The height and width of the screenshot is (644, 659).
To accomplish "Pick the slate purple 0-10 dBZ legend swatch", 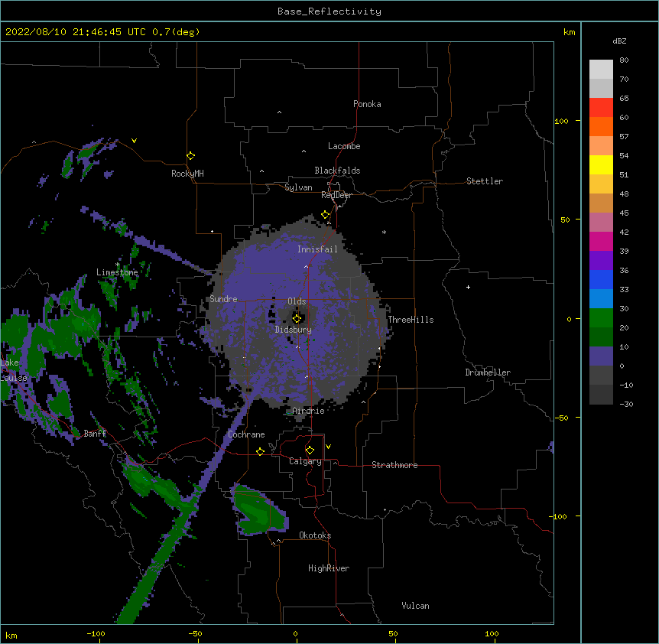I will pyautogui.click(x=601, y=356).
